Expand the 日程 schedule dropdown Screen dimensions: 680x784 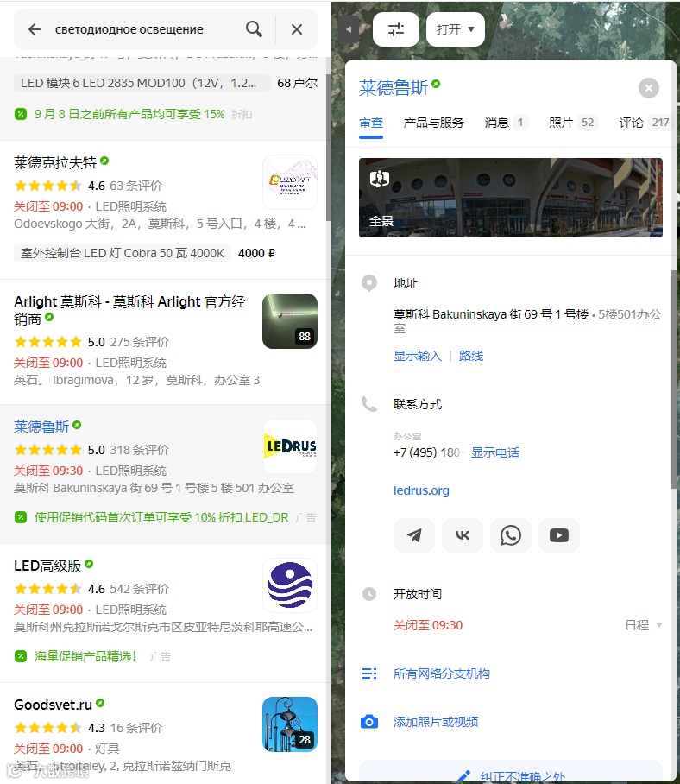(644, 625)
